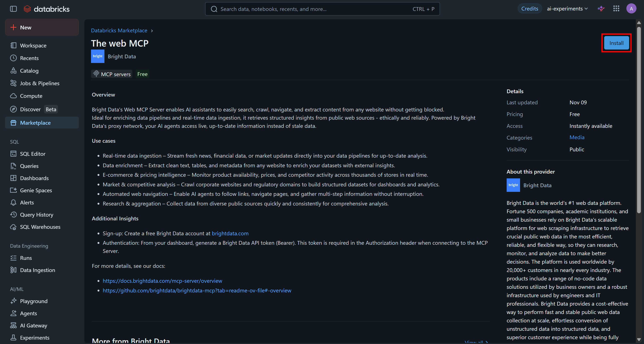Expand the ai-experiments workspace dropdown
The width and height of the screenshot is (644, 344).
pos(567,9)
